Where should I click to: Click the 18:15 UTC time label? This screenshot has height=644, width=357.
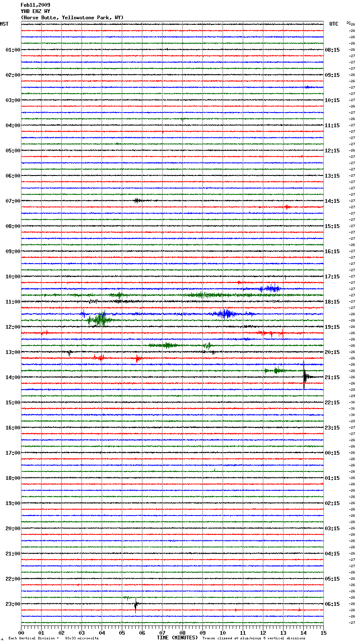[332, 302]
